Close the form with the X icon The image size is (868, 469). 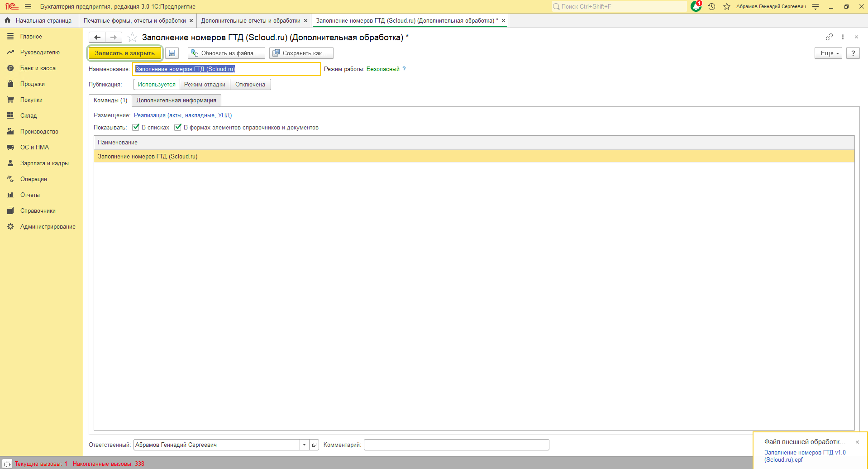[x=856, y=37]
